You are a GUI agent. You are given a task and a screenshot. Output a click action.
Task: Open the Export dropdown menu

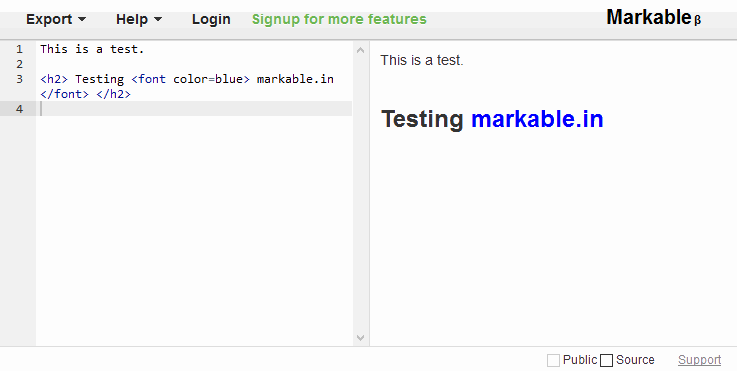point(56,19)
